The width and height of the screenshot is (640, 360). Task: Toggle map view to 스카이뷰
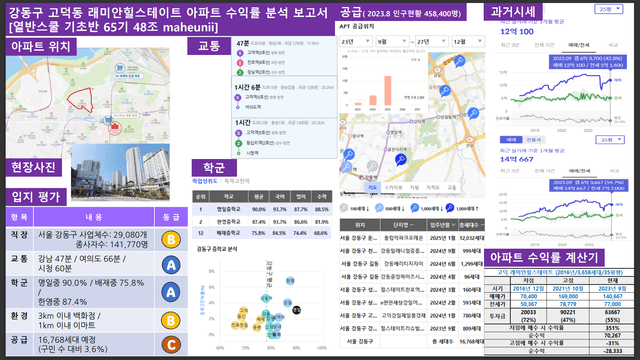pyautogui.click(x=393, y=187)
